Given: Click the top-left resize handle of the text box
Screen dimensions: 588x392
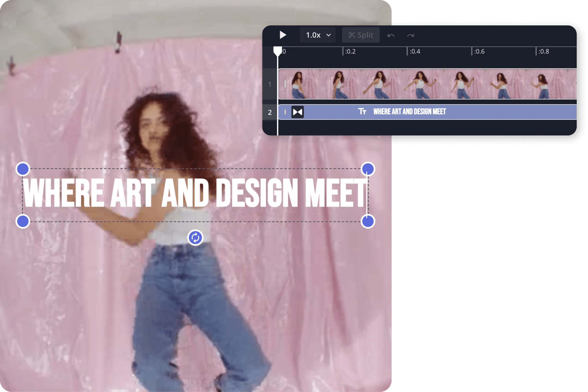Looking at the screenshot, I should tap(23, 169).
